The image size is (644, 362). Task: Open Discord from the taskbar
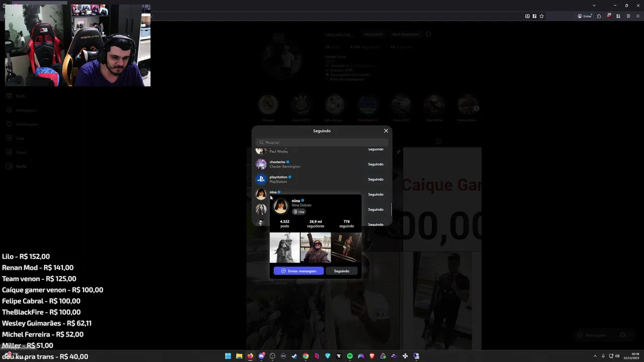click(261, 356)
